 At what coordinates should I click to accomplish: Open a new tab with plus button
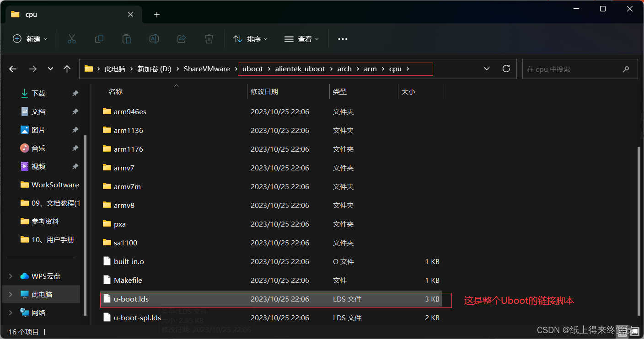pyautogui.click(x=157, y=15)
